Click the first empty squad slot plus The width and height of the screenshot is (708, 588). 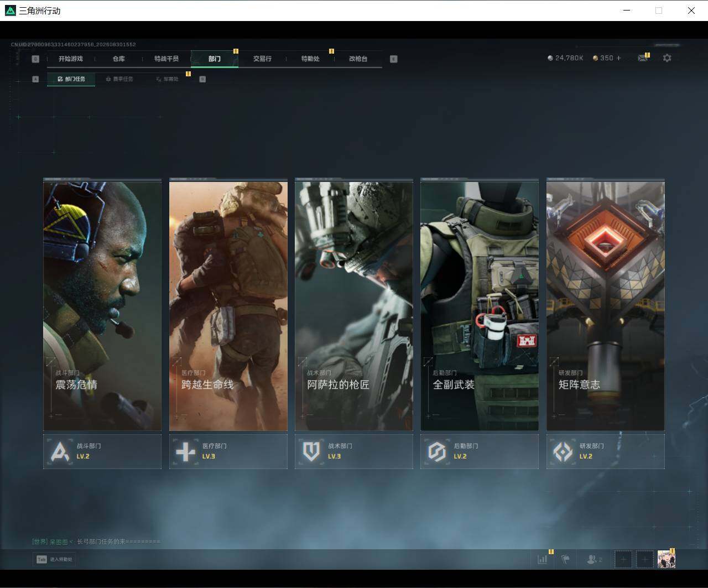[623, 559]
